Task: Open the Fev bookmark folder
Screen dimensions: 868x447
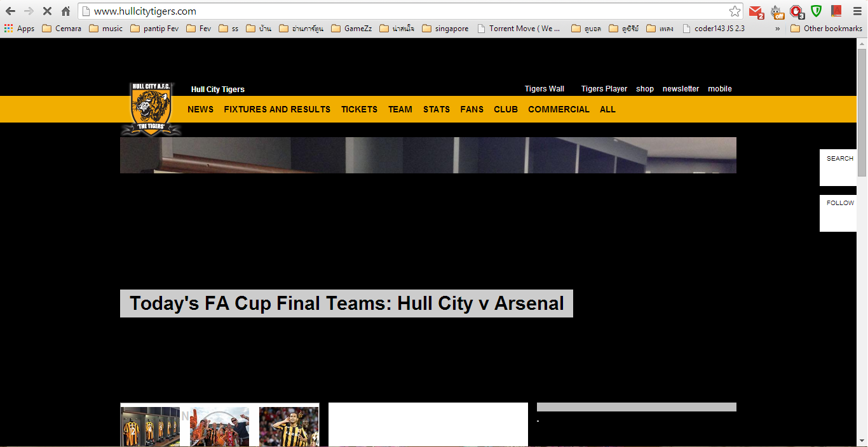Action: pyautogui.click(x=199, y=29)
